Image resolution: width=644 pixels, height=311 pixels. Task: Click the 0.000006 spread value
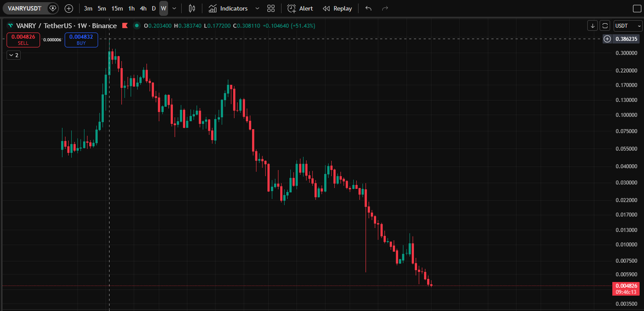tap(52, 40)
